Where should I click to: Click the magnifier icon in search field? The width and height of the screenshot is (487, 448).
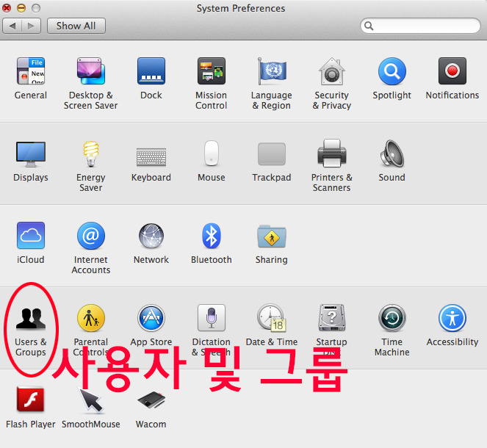click(x=369, y=26)
